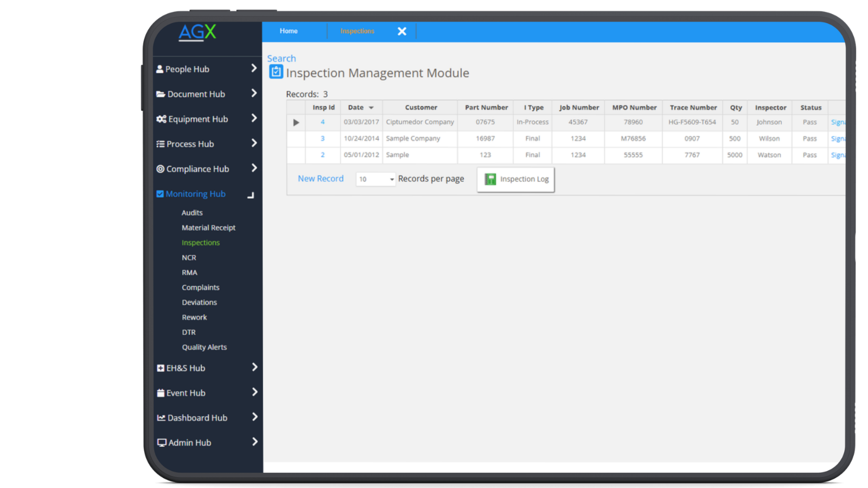The height and width of the screenshot is (488, 868).
Task: Open Audits in Monitoring Hub
Action: point(192,213)
